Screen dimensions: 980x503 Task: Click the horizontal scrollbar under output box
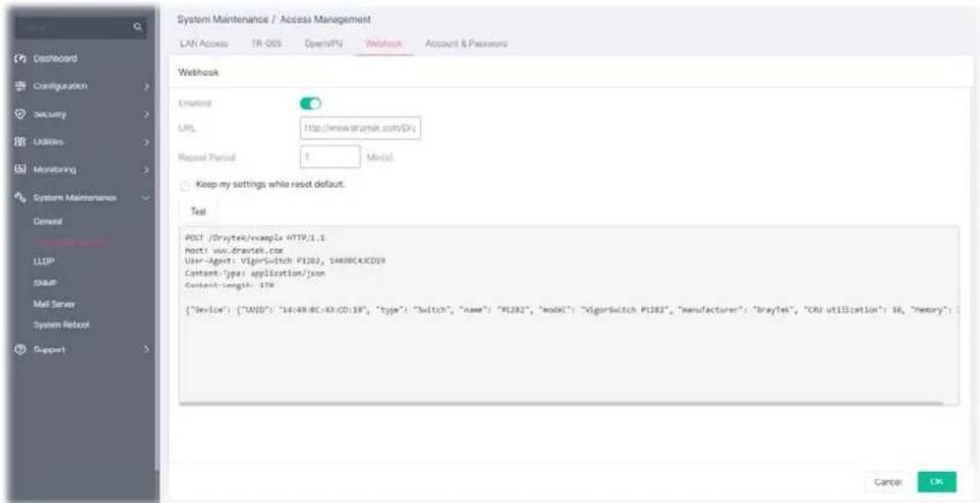coord(561,403)
